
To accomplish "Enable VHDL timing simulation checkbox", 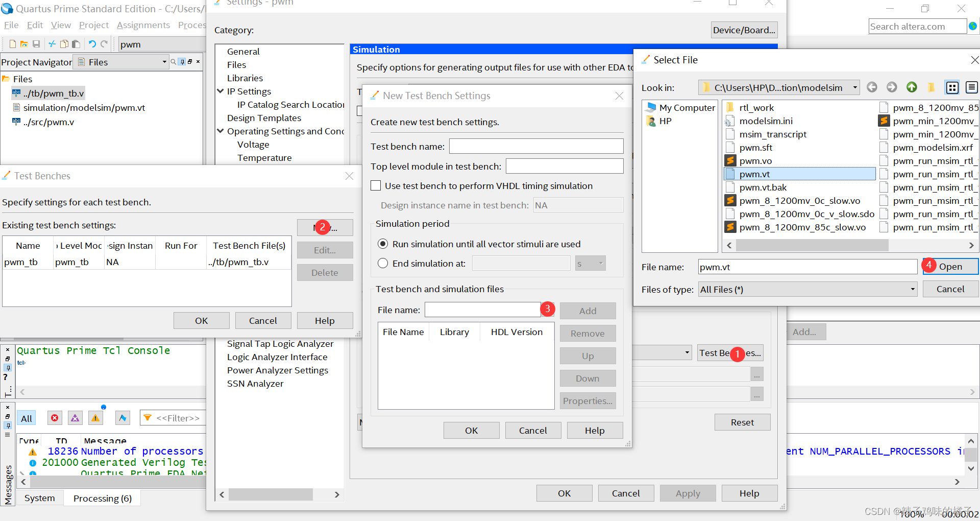I will coord(376,186).
